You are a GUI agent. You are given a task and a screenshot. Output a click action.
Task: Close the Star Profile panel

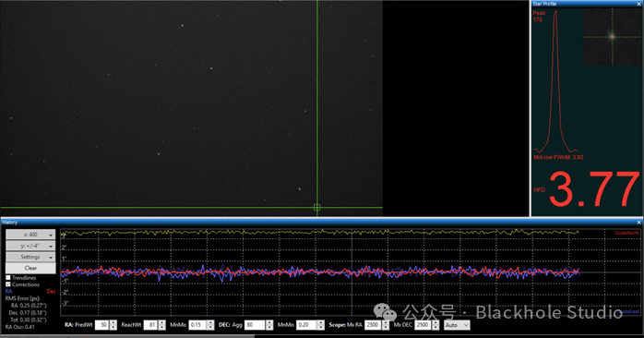(638, 4)
